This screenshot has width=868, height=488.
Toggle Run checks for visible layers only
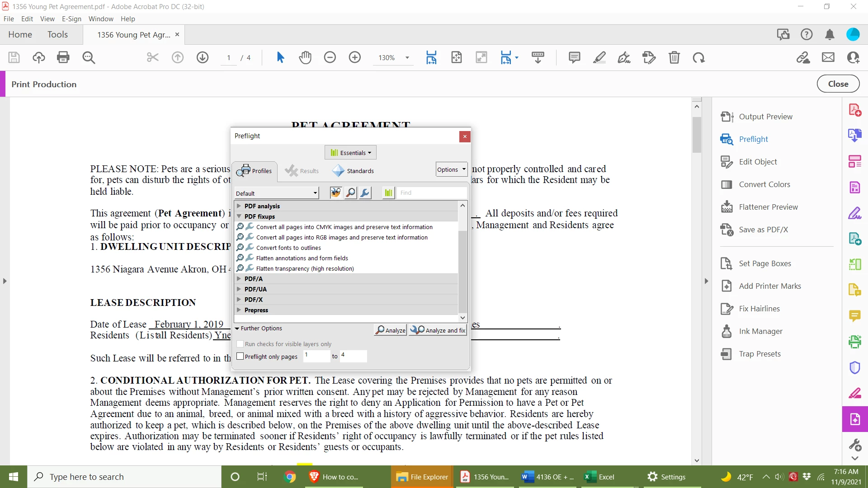240,344
